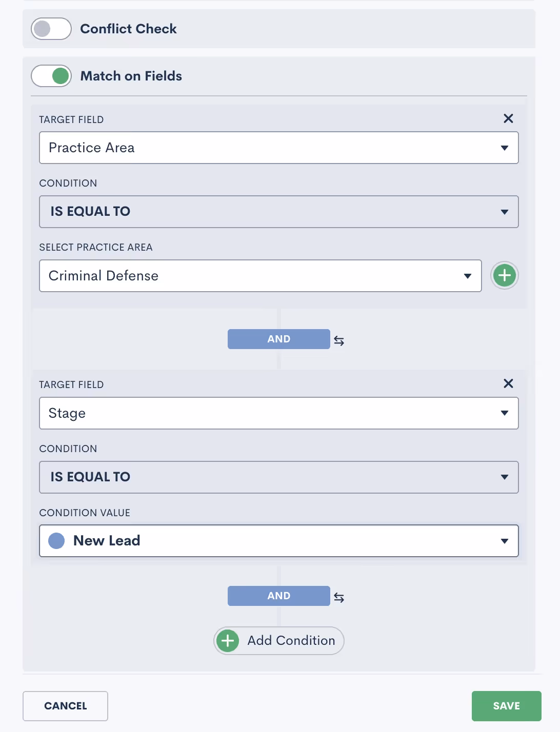Click swap arrows next to second AND
The width and height of the screenshot is (560, 732).
(339, 597)
